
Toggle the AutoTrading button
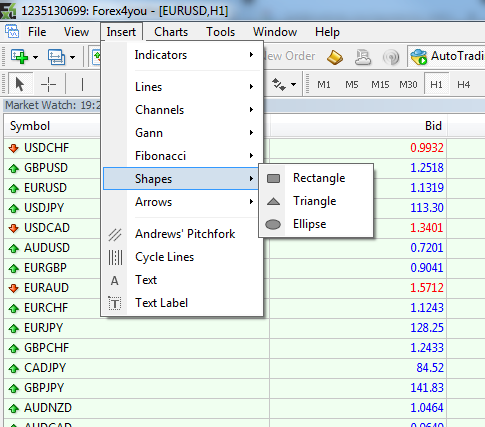[x=447, y=56]
